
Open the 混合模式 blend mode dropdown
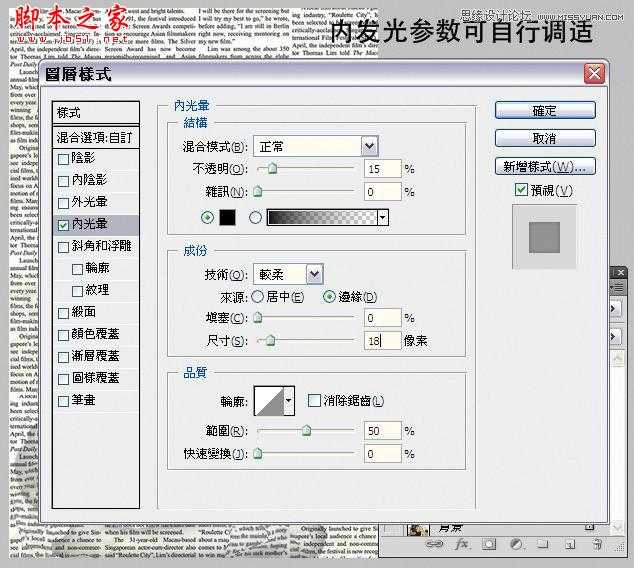coord(370,146)
